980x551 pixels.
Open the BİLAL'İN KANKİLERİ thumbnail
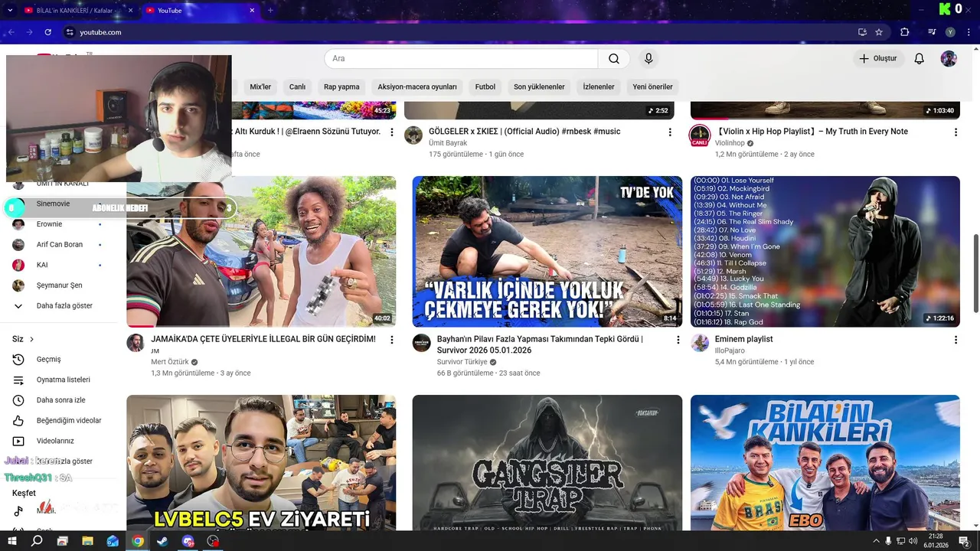825,463
